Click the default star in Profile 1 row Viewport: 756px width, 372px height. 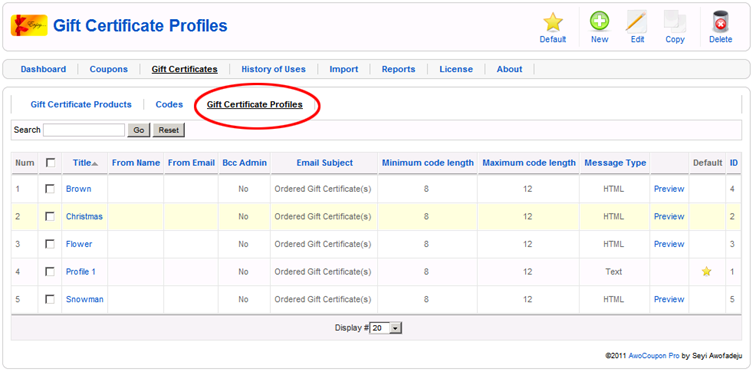(706, 271)
